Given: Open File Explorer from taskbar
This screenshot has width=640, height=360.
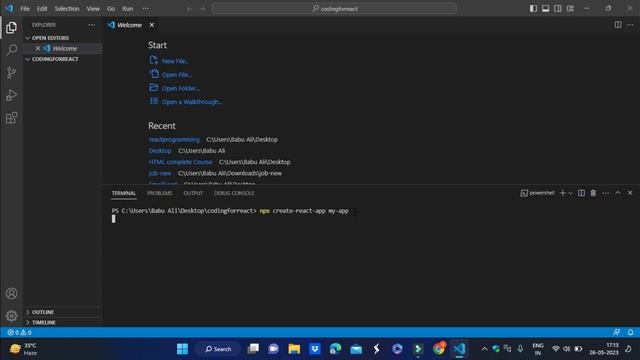Looking at the screenshot, I should pos(294,349).
